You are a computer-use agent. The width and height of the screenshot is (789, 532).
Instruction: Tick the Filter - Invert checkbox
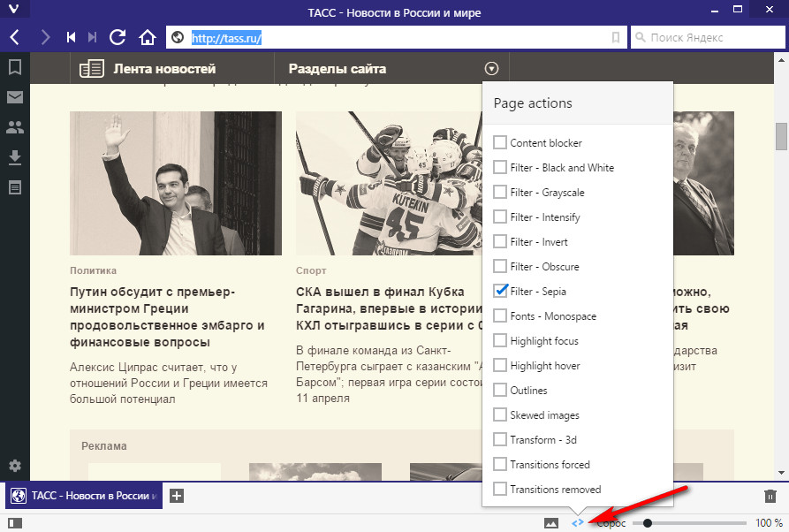click(500, 241)
